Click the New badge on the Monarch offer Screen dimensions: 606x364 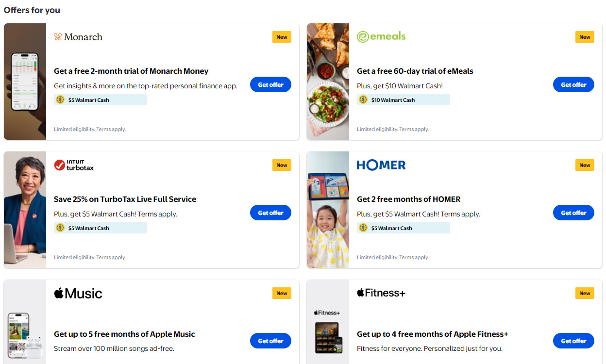pyautogui.click(x=282, y=37)
